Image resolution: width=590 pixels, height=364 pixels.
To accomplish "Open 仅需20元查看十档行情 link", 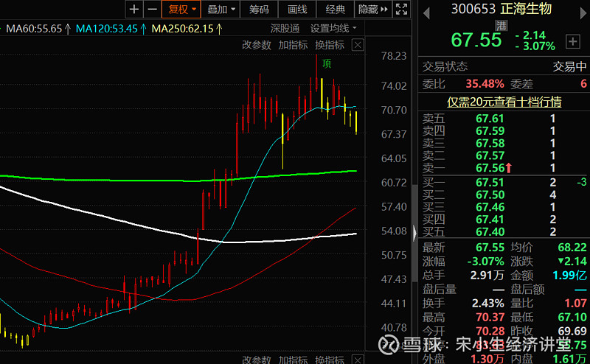I will pos(504,102).
